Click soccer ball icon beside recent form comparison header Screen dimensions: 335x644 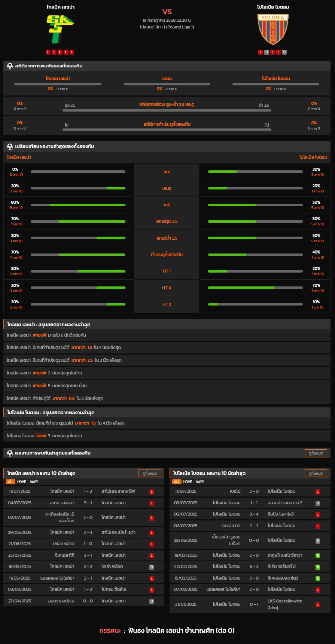click(10, 146)
